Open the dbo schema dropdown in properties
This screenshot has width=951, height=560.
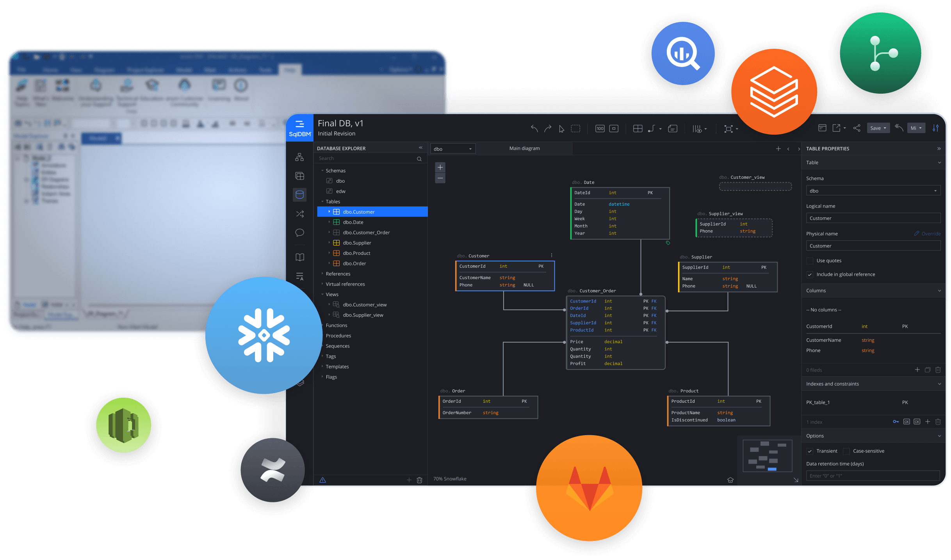[x=873, y=191]
